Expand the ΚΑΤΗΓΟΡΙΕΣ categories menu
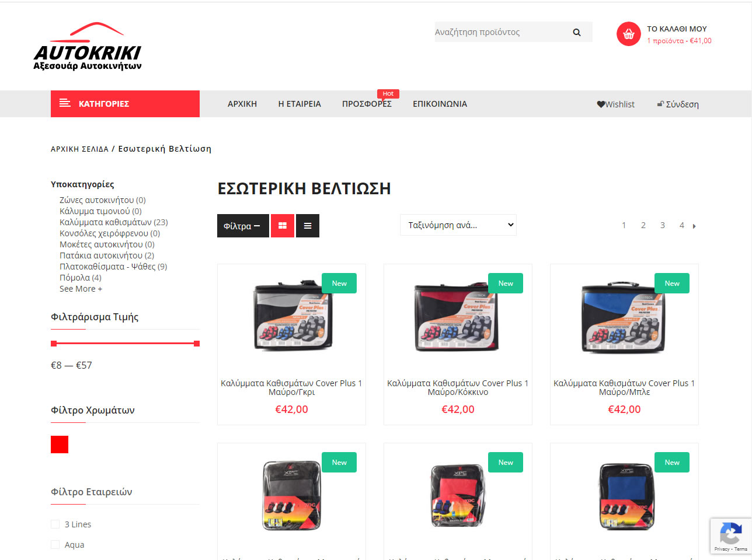752x560 pixels. [x=125, y=104]
